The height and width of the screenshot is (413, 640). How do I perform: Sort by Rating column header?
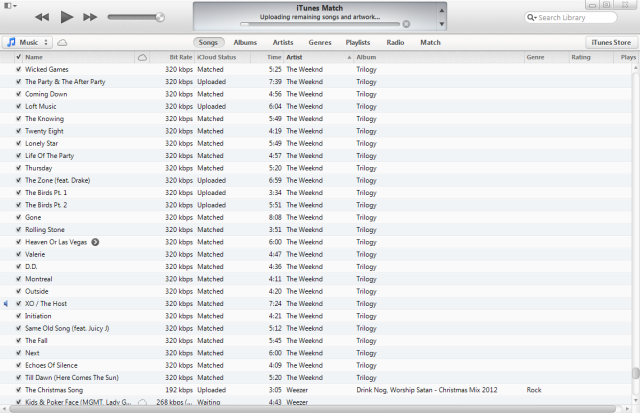(591, 58)
